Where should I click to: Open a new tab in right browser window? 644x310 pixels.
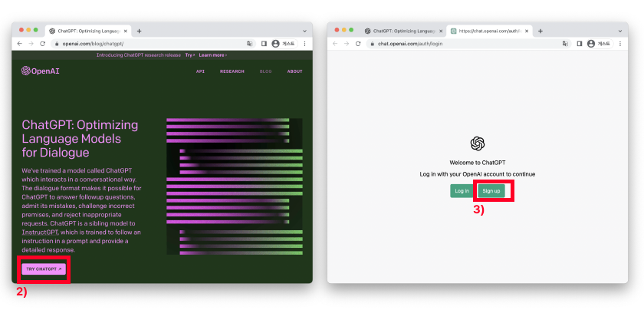(x=540, y=31)
